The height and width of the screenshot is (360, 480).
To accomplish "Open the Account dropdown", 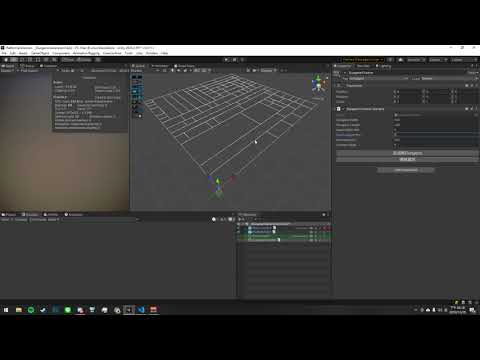I will pyautogui.click(x=415, y=60).
